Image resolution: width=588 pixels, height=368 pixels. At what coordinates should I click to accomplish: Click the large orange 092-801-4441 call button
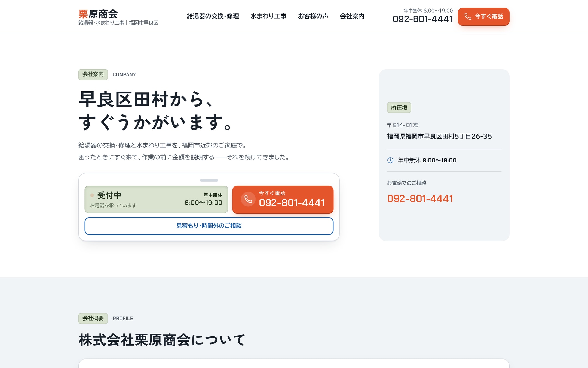point(283,199)
